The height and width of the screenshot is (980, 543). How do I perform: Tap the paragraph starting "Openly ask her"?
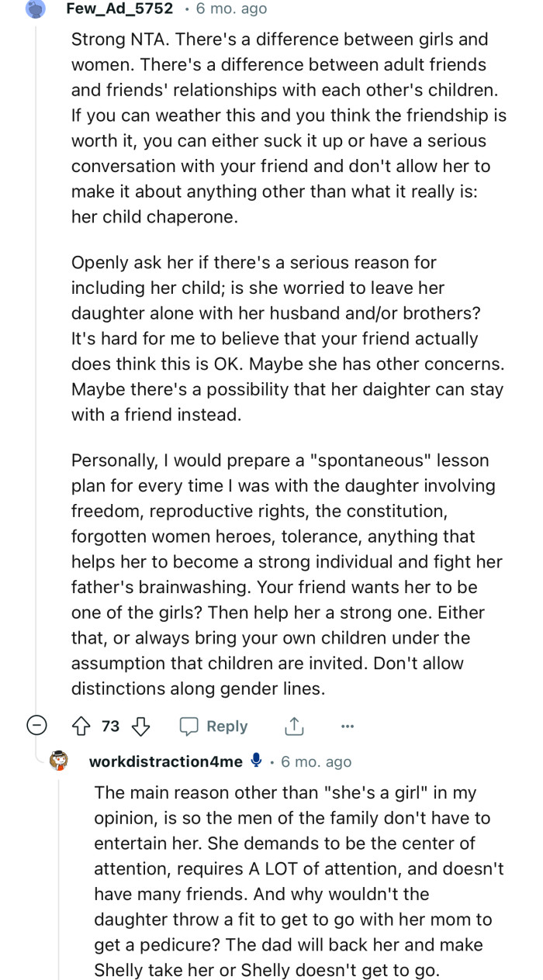(287, 339)
